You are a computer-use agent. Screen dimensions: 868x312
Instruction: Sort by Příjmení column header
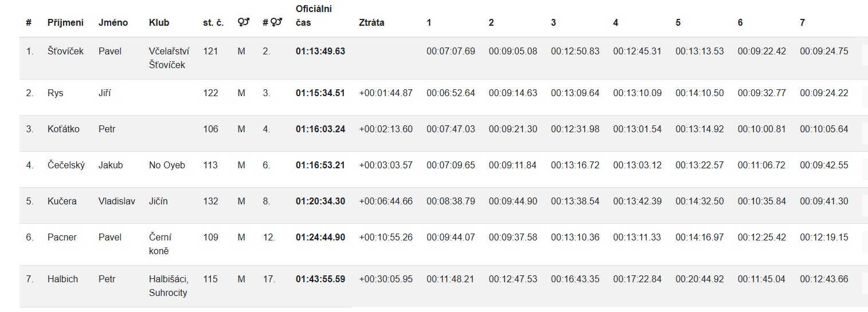point(65,23)
